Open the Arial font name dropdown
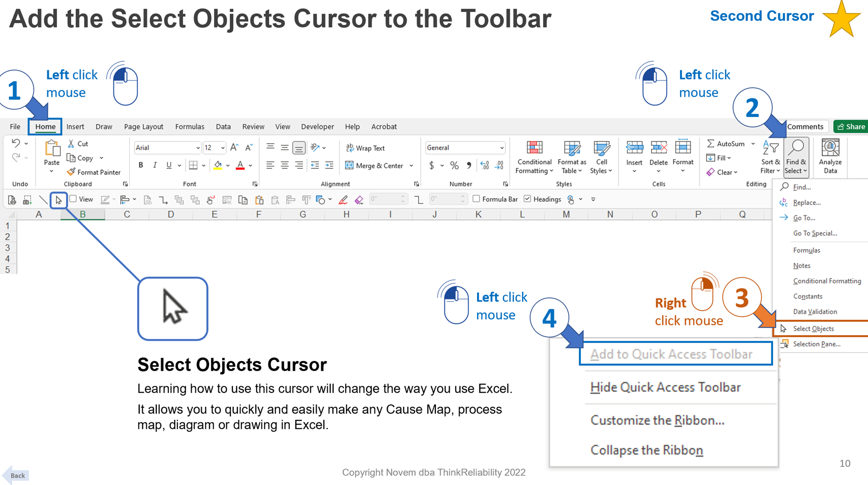The width and height of the screenshot is (868, 485). (198, 148)
